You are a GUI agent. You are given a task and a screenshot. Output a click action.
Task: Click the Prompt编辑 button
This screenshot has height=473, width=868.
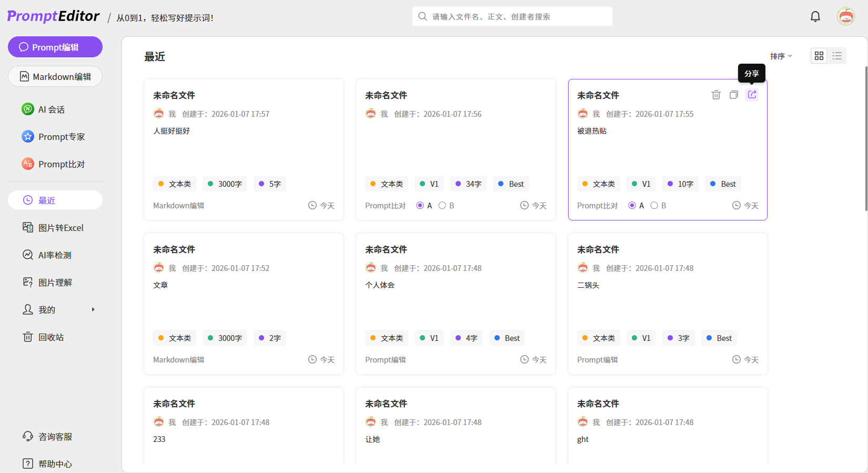pos(55,47)
